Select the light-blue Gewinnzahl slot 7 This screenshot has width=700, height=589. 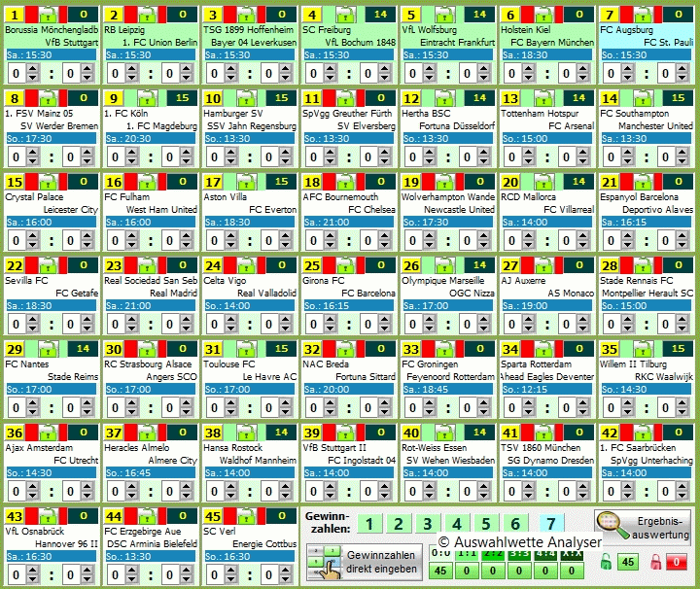tap(551, 524)
